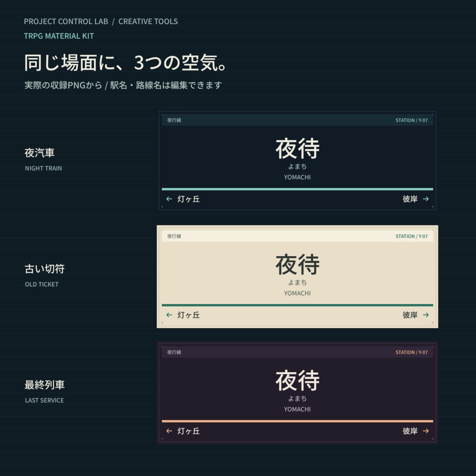Image resolution: width=476 pixels, height=476 pixels.
Task: Click TRPG MATERIAL KIT label
Action: pos(59,36)
